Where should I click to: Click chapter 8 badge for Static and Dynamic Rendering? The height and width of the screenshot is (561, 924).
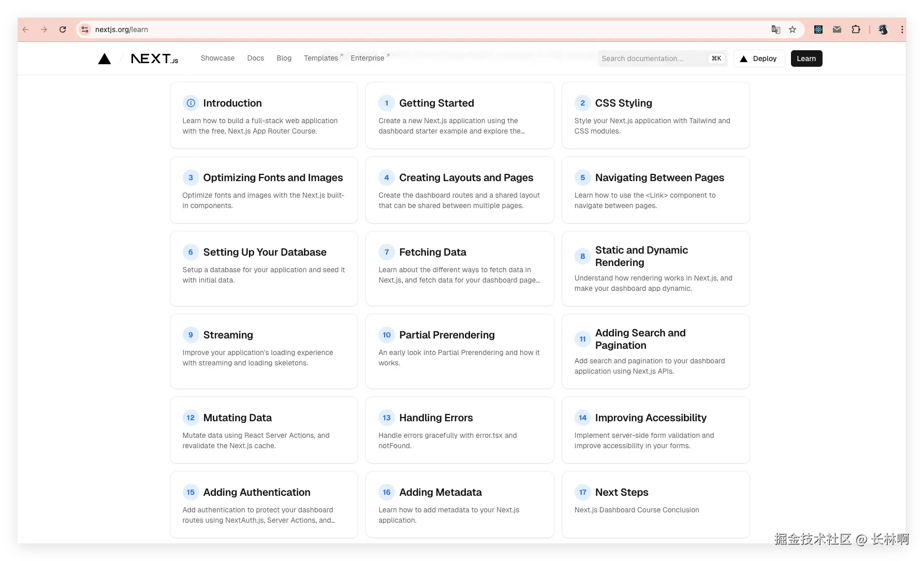click(x=582, y=256)
